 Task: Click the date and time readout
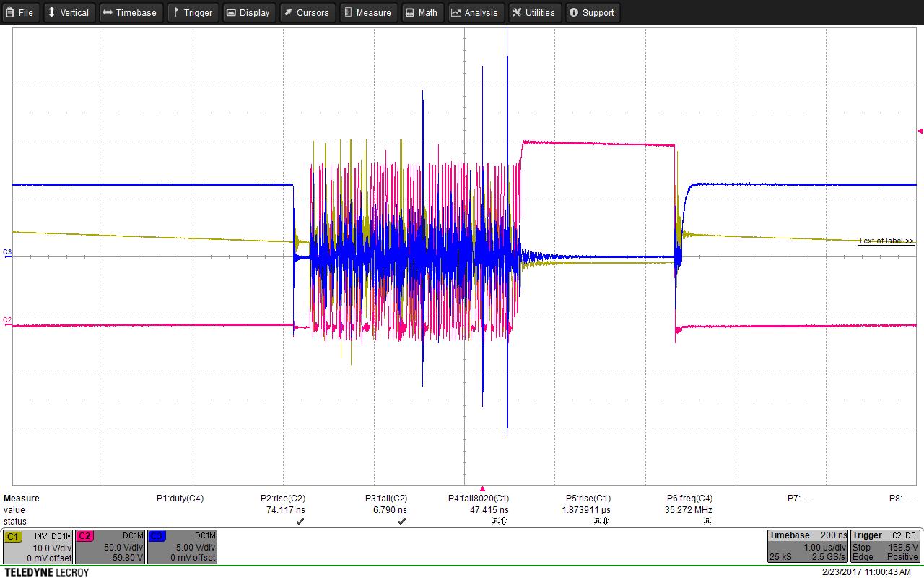click(x=866, y=572)
